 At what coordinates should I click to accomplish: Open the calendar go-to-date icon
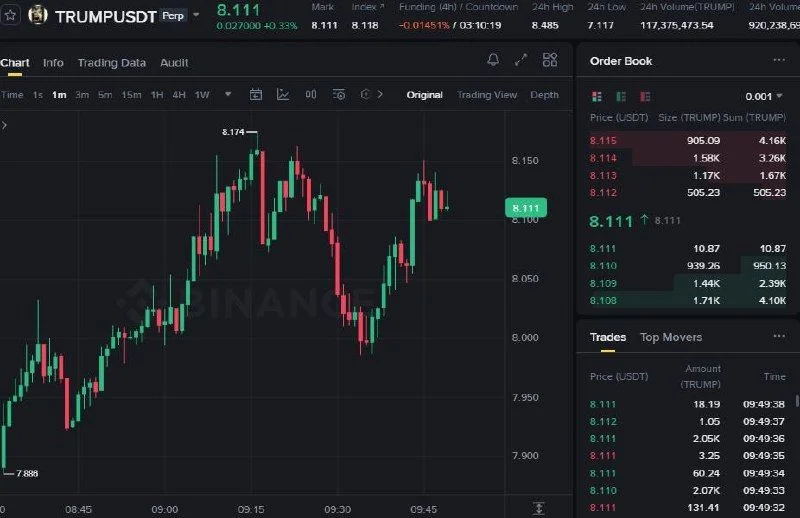coord(256,94)
